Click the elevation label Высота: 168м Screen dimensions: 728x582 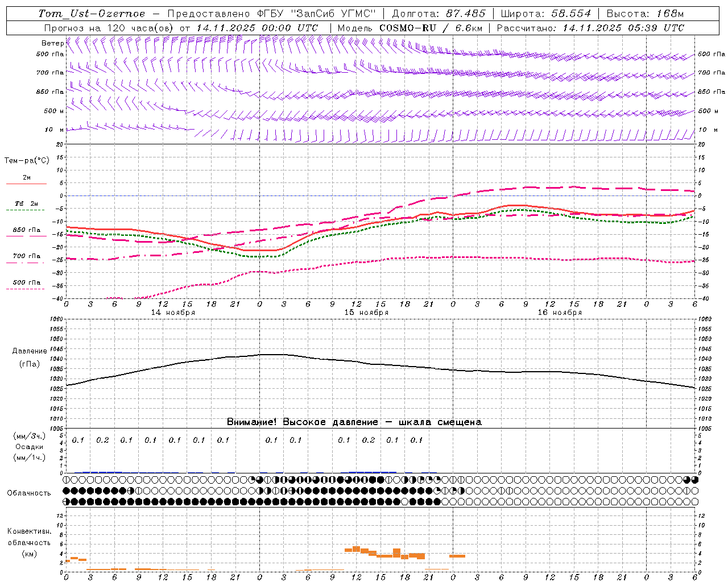tap(646, 14)
